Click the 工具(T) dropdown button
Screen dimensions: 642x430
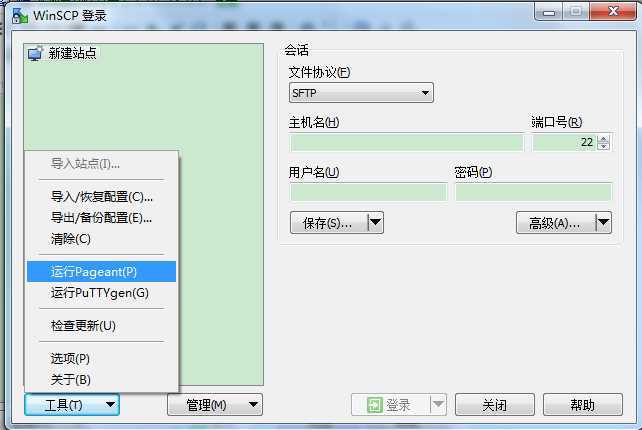tap(72, 405)
